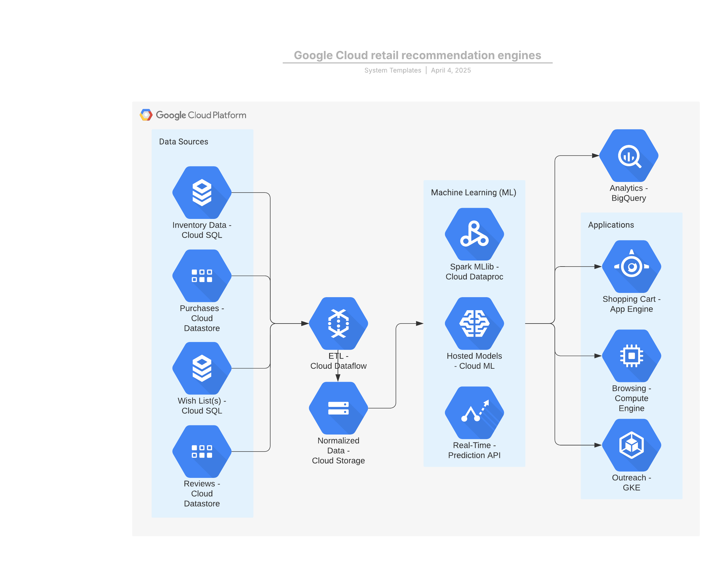Click the Machine Learning (ML) group label
The width and height of the screenshot is (728, 564).
click(x=473, y=193)
